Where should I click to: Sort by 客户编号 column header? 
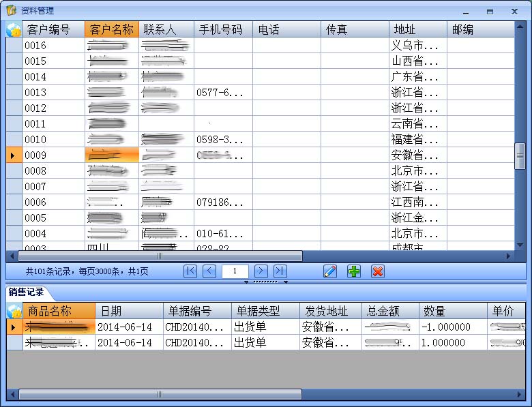point(53,29)
